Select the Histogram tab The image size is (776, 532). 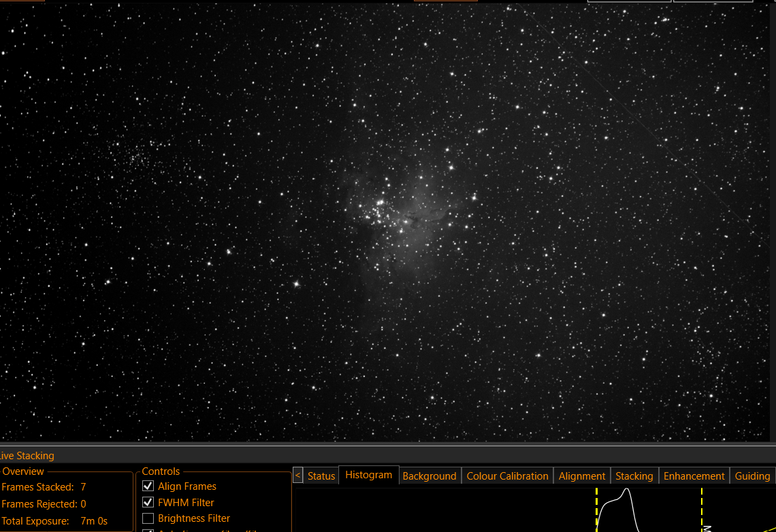369,475
